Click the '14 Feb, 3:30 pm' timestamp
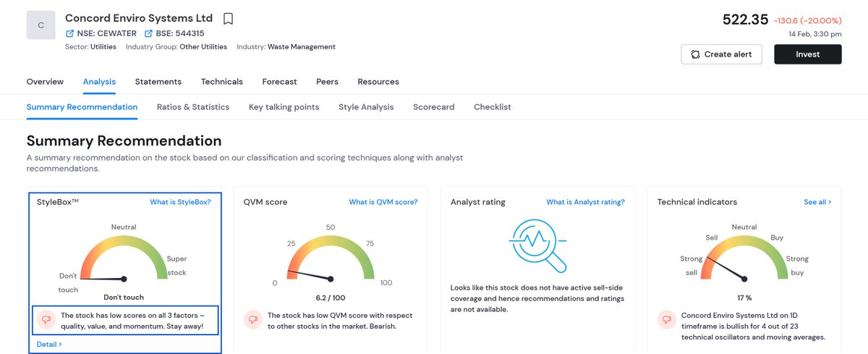The width and height of the screenshot is (868, 354). click(x=815, y=34)
